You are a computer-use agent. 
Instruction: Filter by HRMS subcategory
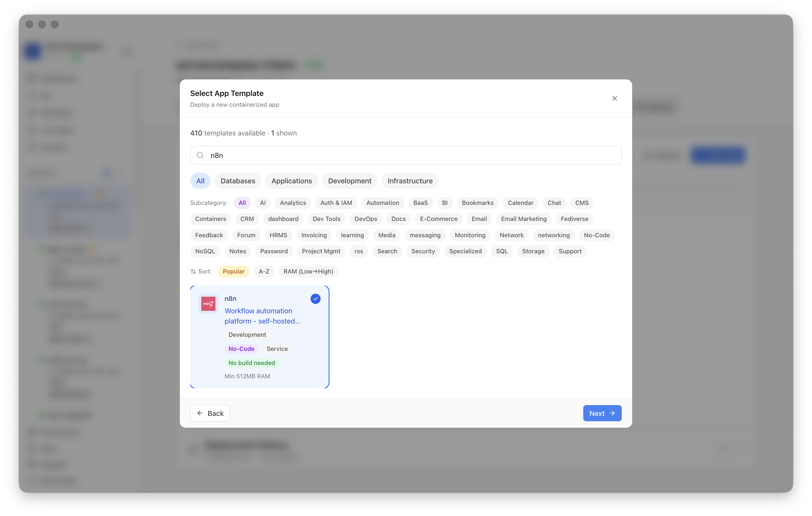[x=278, y=235]
